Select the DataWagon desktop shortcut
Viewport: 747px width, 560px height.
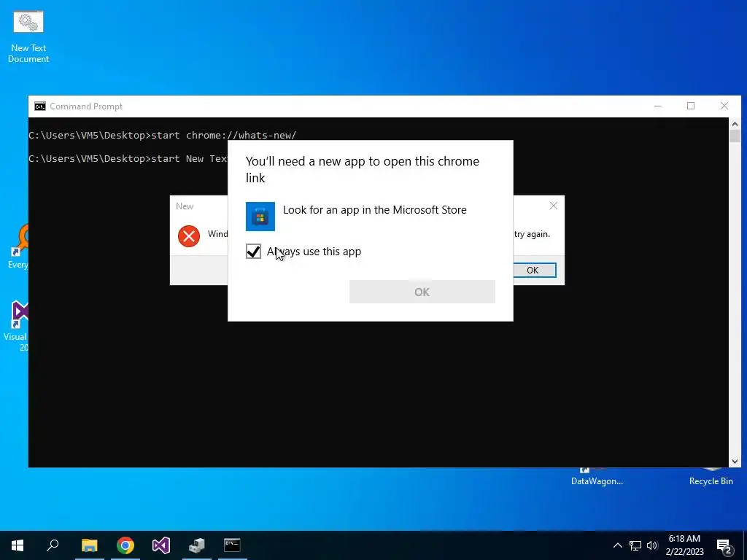(597, 477)
